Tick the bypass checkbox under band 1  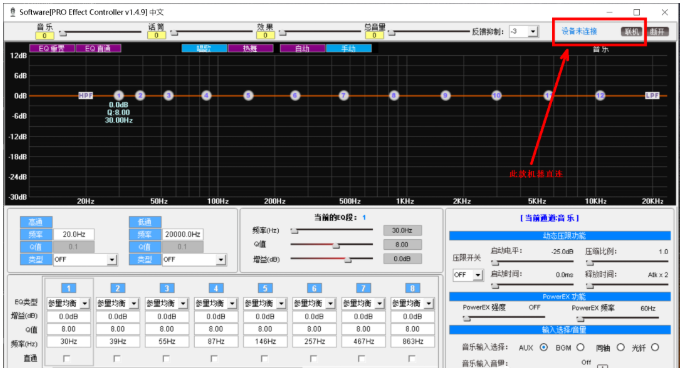pos(66,358)
